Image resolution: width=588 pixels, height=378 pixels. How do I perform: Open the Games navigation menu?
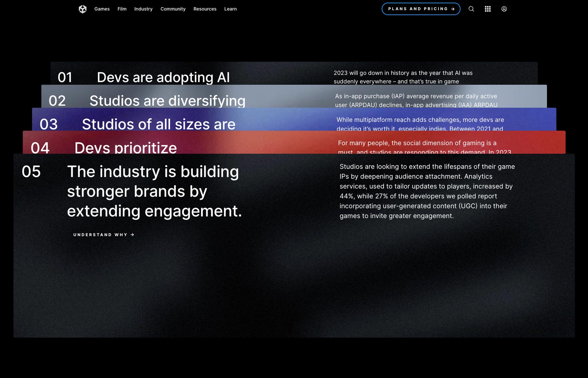(x=102, y=9)
